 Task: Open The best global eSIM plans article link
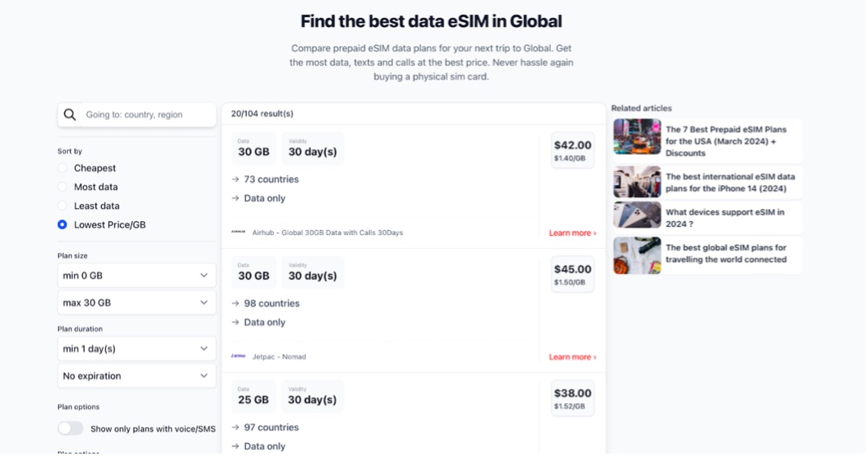725,254
